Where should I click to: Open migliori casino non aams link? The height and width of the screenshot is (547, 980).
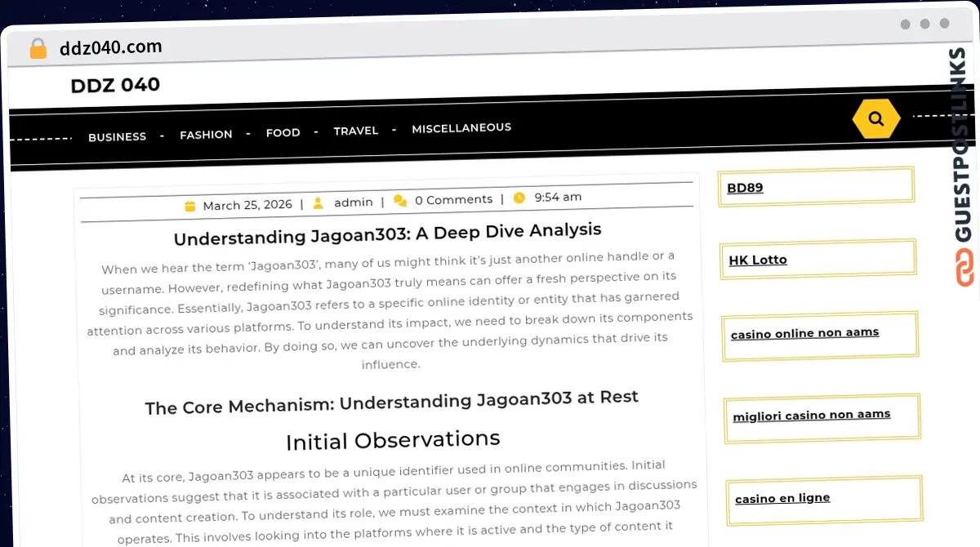[x=812, y=416]
